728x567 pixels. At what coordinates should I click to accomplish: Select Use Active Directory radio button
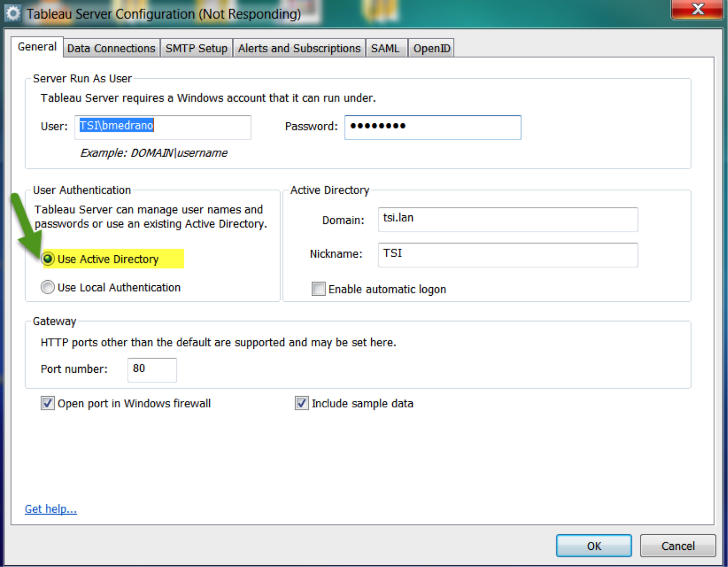tap(48, 259)
